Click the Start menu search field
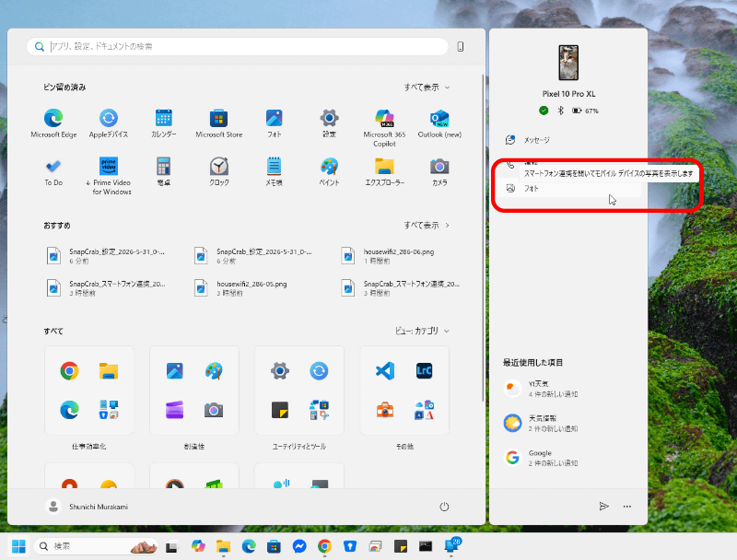 click(238, 46)
